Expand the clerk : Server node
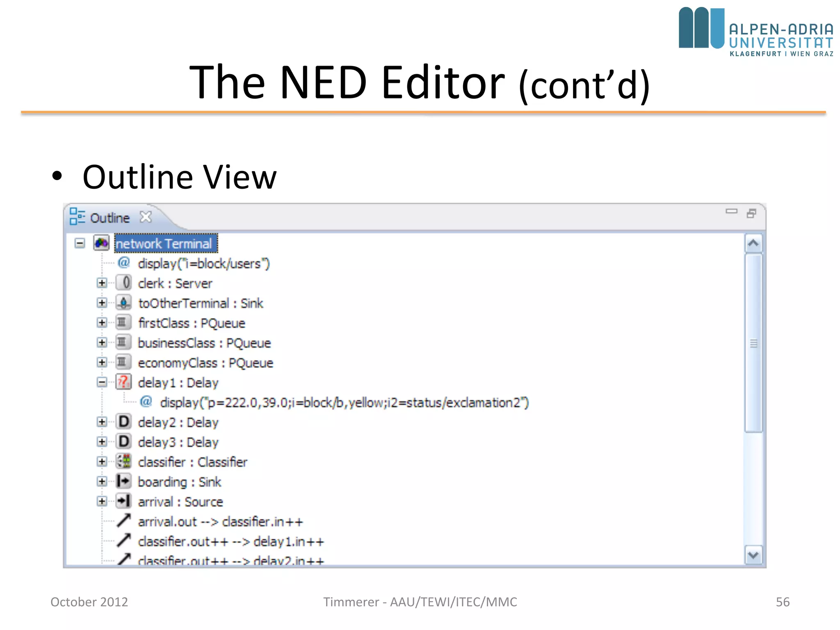Screen dimensions: 840x630 (102, 283)
